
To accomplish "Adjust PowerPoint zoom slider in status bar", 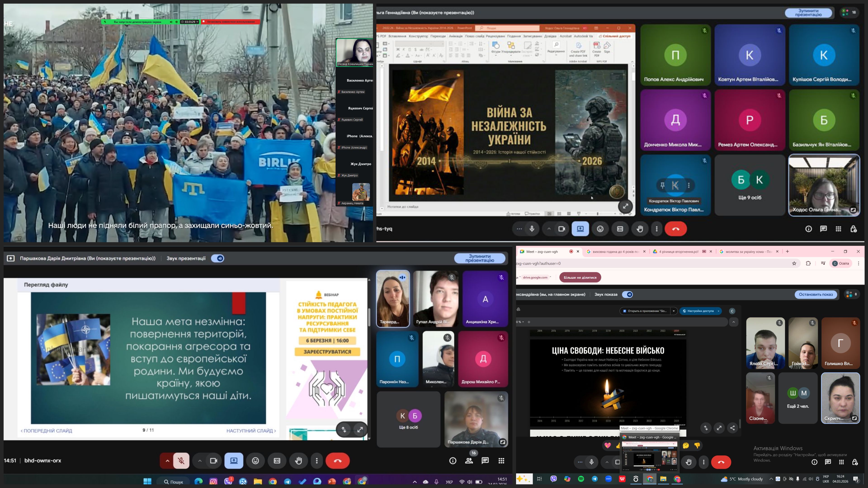I will 597,213.
